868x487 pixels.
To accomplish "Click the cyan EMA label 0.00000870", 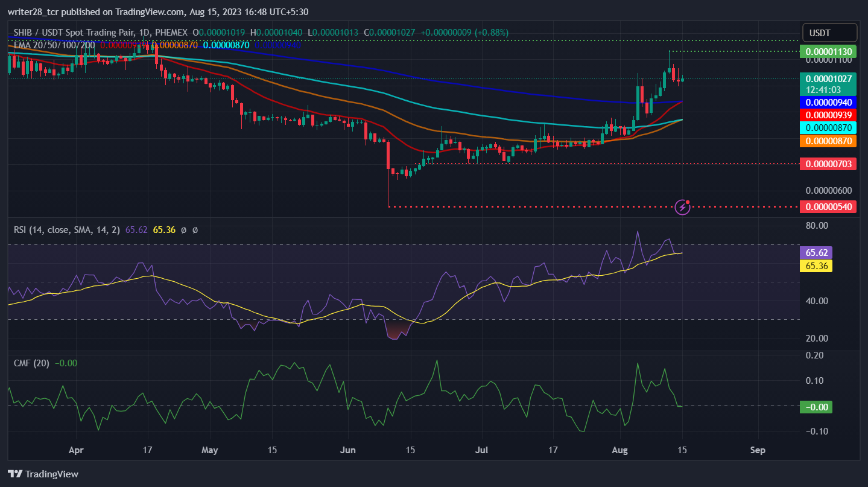I will (827, 128).
